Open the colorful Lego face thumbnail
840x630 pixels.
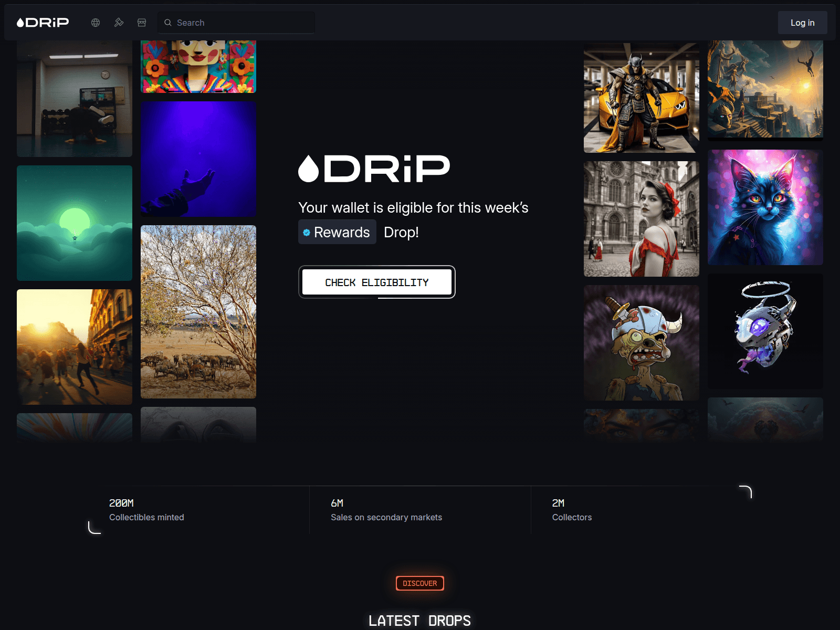[x=198, y=67]
